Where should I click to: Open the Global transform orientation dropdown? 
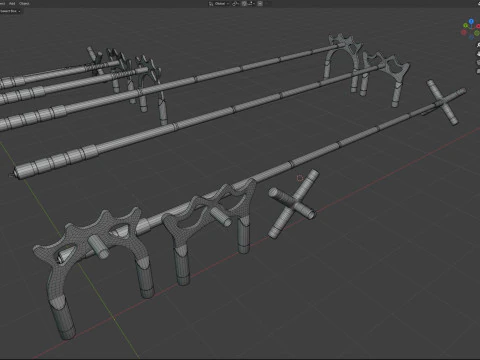(x=219, y=4)
